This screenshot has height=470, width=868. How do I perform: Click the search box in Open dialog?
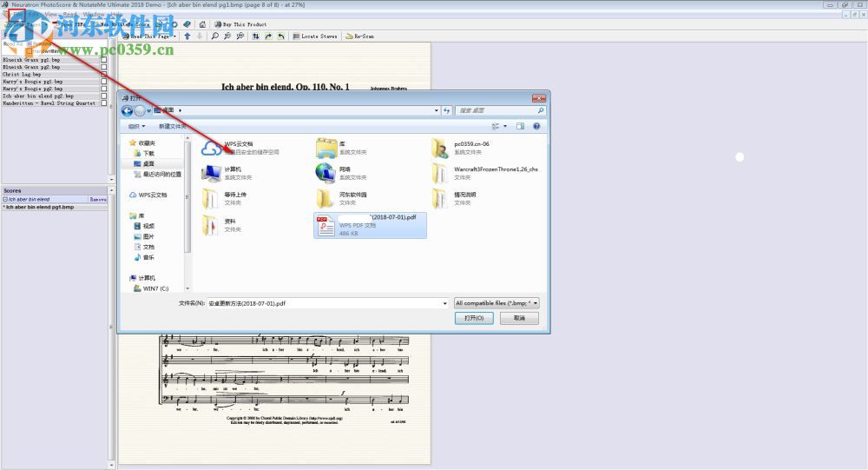[x=500, y=111]
